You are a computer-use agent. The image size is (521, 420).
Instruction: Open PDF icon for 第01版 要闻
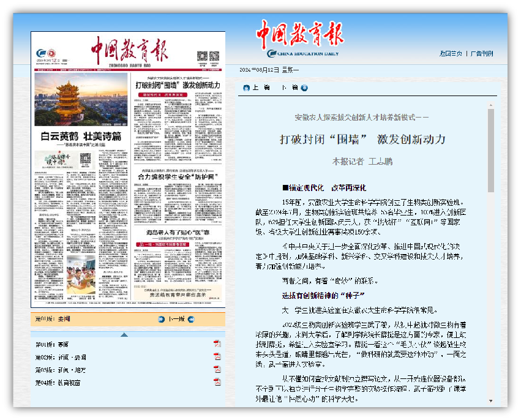(x=217, y=344)
